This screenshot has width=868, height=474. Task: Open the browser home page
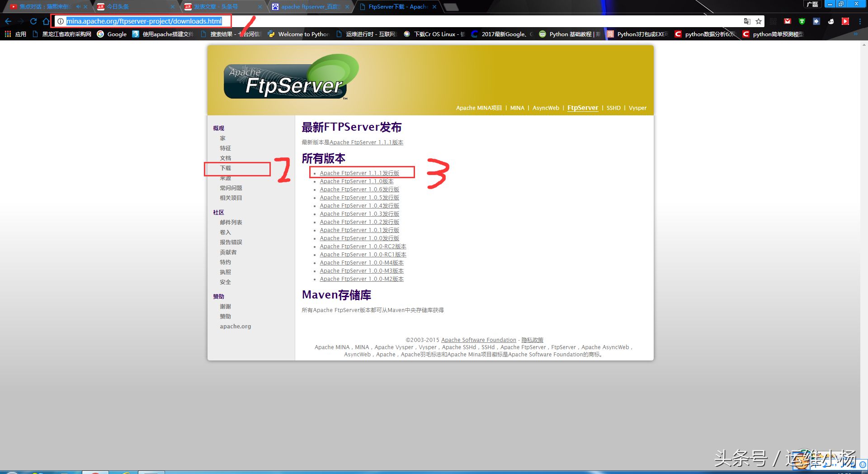[x=46, y=21]
